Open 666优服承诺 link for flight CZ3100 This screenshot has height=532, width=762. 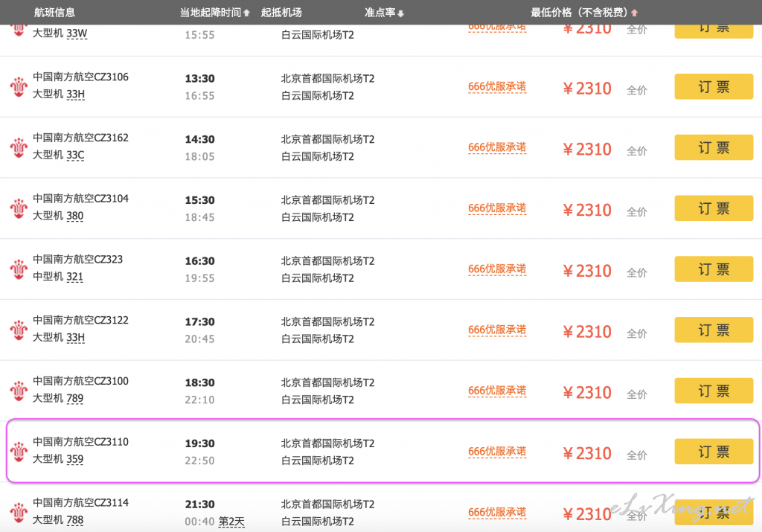click(x=497, y=391)
